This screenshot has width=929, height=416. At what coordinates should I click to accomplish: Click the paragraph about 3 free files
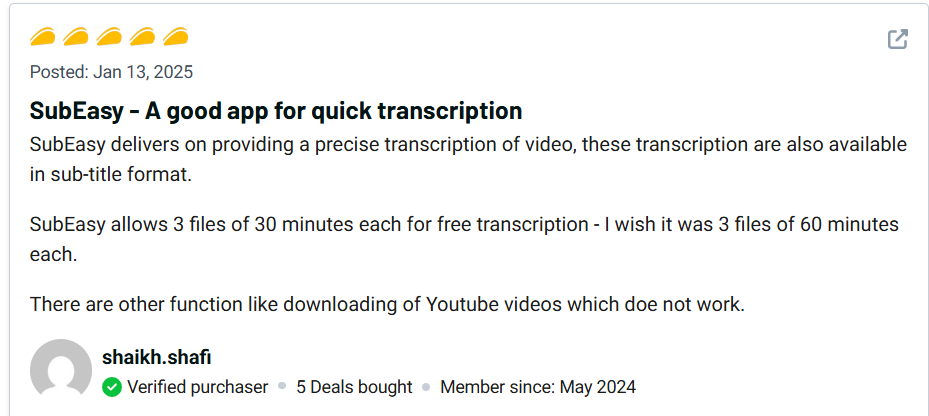(464, 239)
